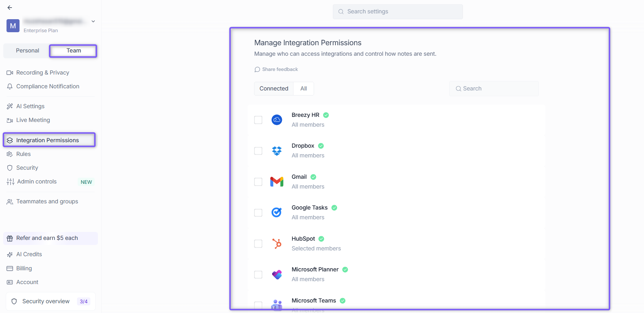Open Integration Permissions page

pos(50,140)
